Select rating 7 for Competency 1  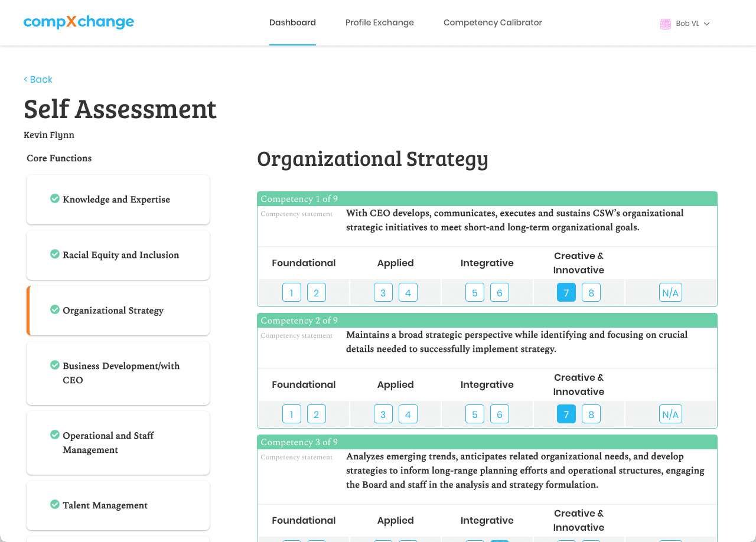point(566,292)
